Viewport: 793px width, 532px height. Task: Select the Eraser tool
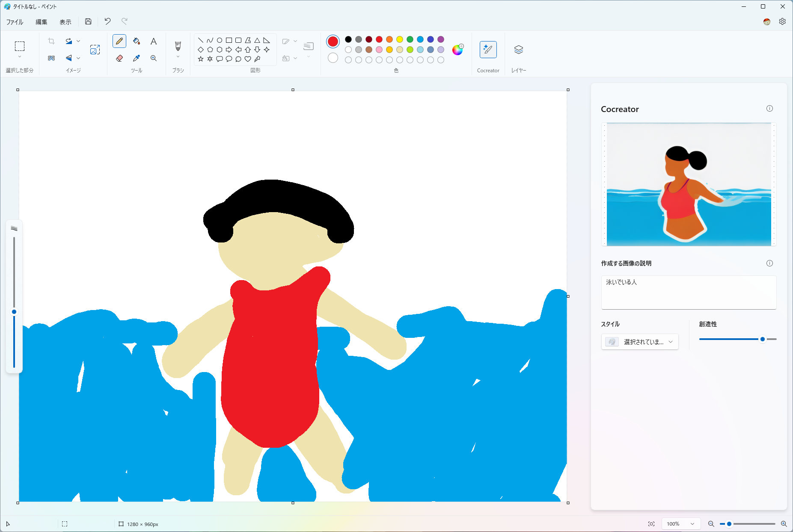[x=119, y=58]
